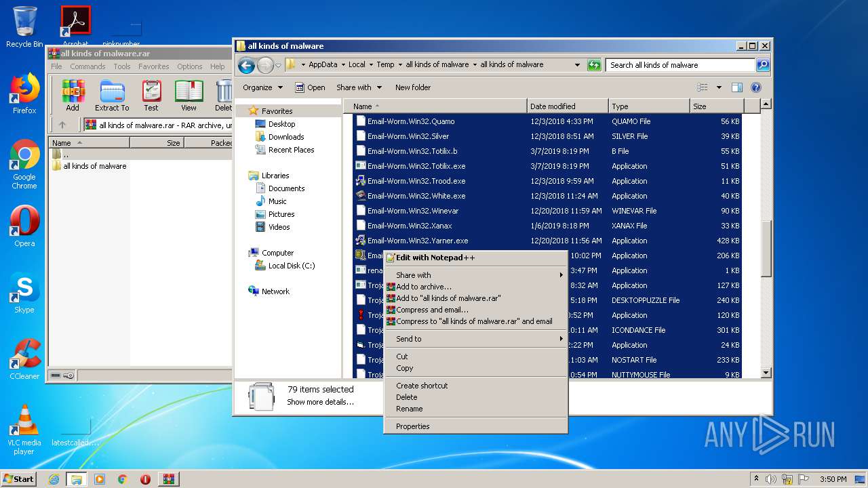This screenshot has width=868, height=488.
Task: Click Internet Explorer icon on taskbar
Action: (54, 479)
